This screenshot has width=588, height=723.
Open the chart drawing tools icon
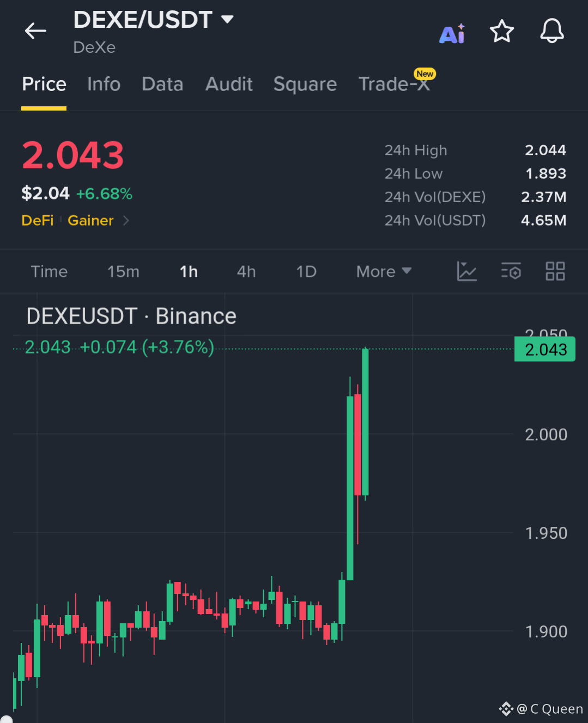coord(466,271)
